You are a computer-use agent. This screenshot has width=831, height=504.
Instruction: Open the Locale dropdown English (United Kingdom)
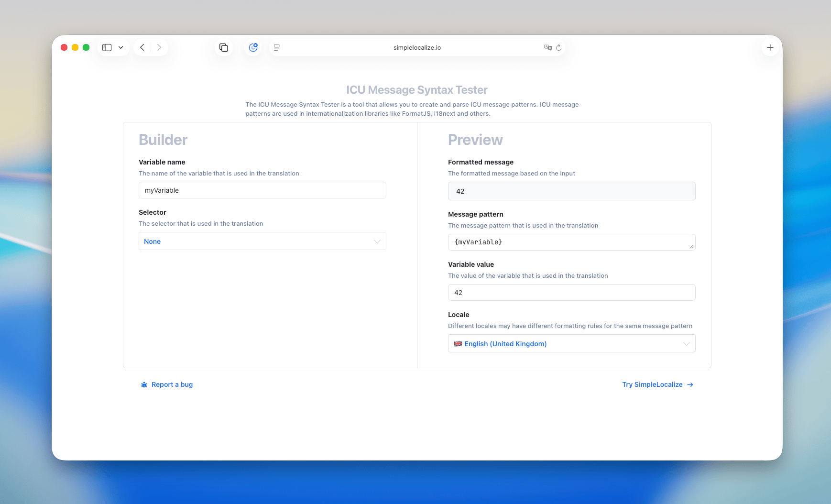tap(571, 344)
